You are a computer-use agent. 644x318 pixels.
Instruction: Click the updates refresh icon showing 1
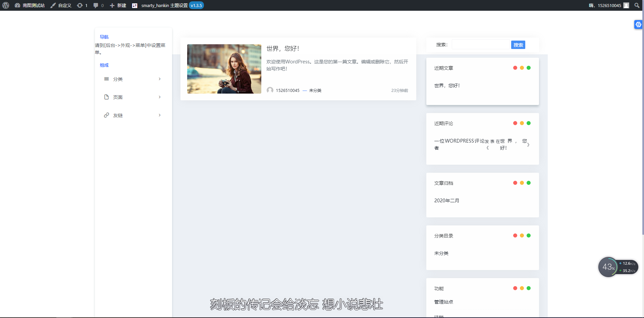pos(82,5)
